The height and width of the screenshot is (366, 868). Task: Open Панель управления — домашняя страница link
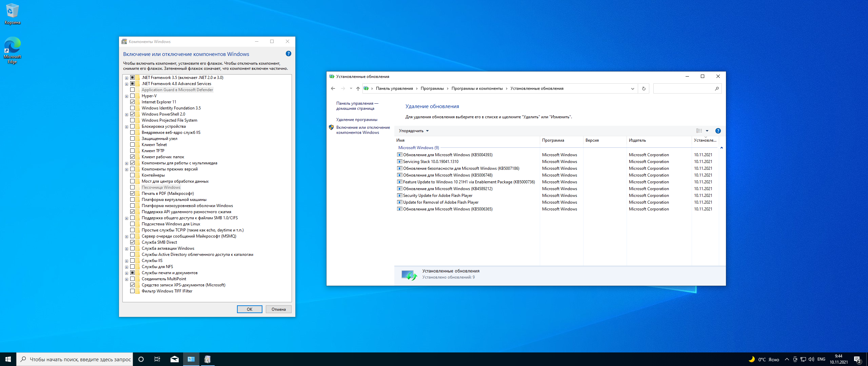click(357, 106)
